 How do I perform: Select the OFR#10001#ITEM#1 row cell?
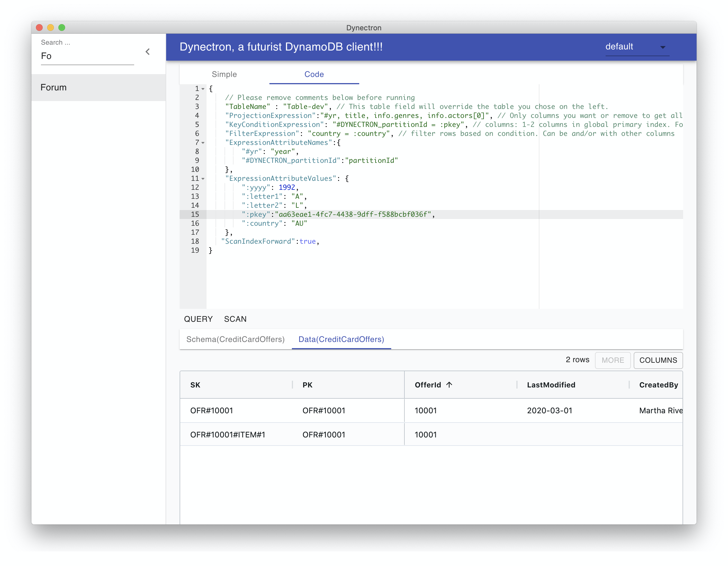coord(227,435)
